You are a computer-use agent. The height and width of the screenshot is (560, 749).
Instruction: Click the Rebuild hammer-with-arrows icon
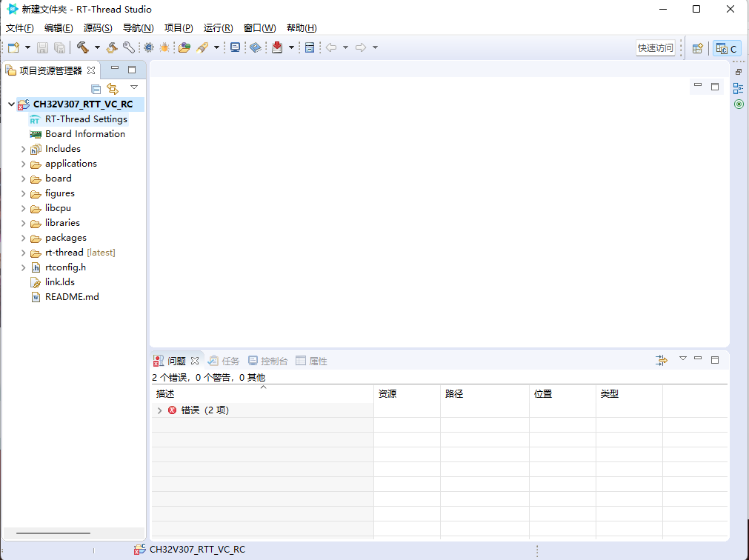[112, 47]
